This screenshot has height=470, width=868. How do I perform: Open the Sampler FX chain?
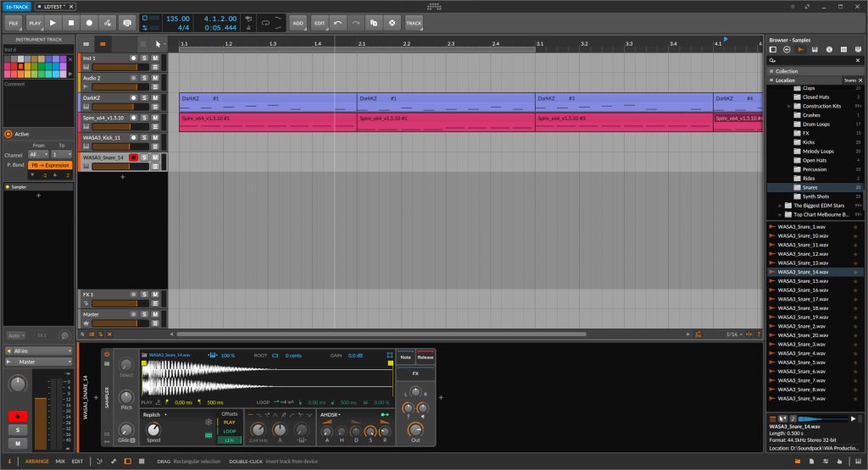pyautogui.click(x=415, y=373)
